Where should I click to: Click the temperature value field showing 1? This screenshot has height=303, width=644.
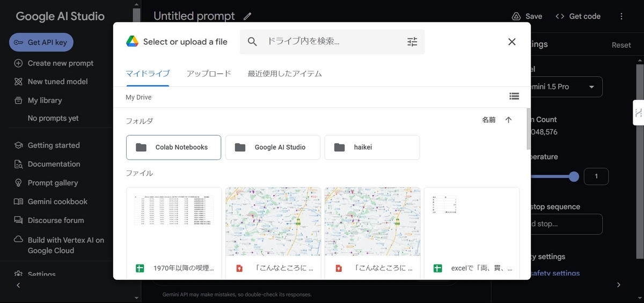tap(596, 176)
